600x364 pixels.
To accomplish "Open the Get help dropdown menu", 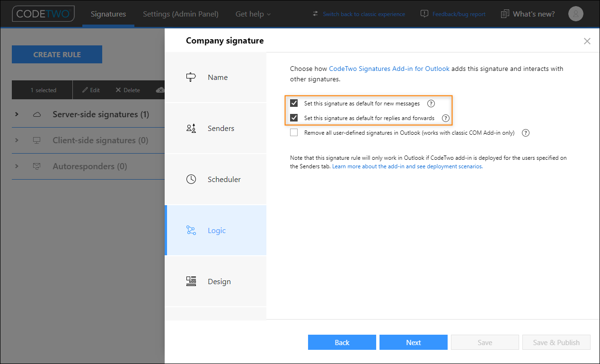I will (x=253, y=14).
